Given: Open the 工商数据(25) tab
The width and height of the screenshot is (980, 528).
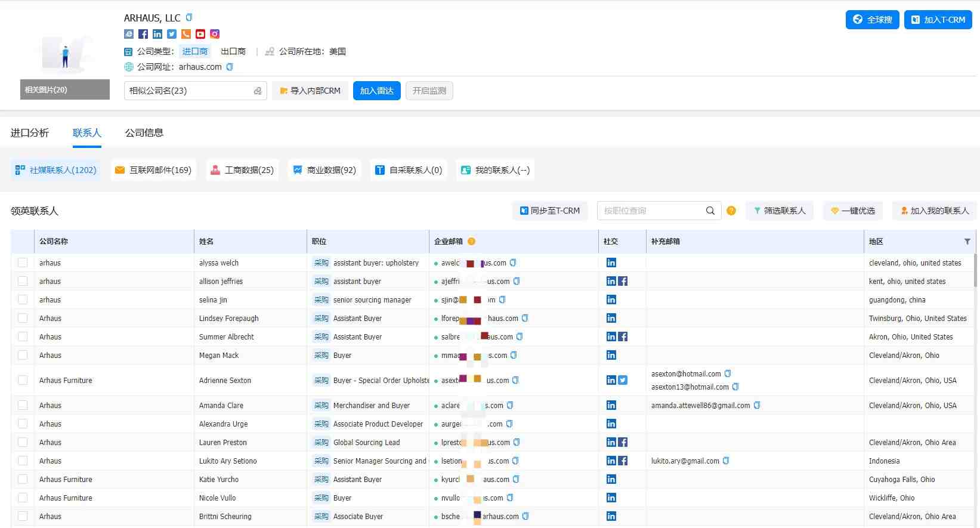Looking at the screenshot, I should [242, 170].
